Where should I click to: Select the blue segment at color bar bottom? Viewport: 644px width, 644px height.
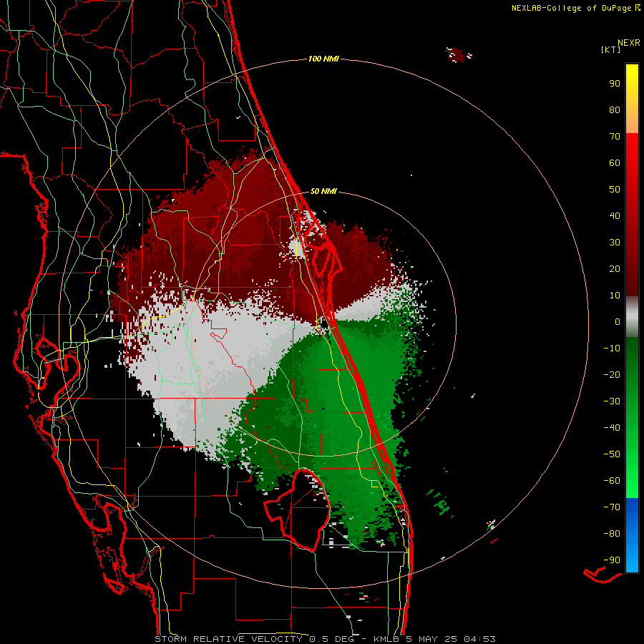coord(632,535)
